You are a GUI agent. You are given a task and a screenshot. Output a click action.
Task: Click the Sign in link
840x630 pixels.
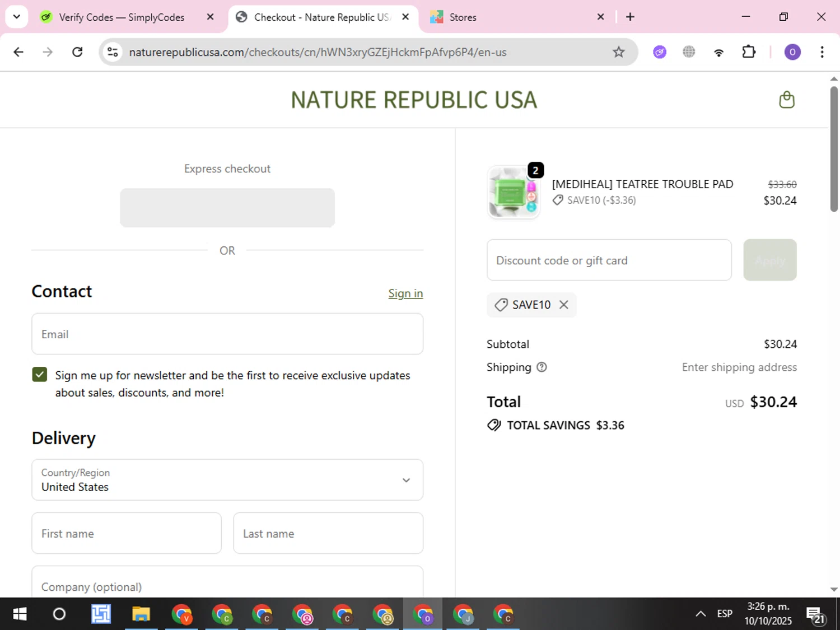tap(405, 293)
